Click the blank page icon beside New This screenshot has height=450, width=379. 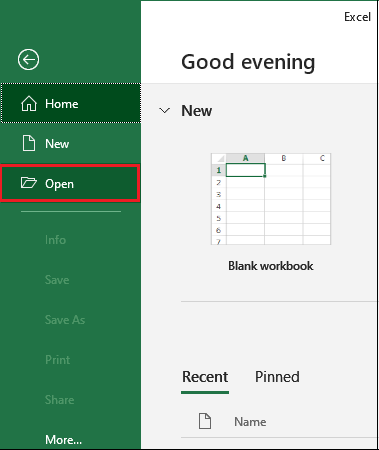29,144
